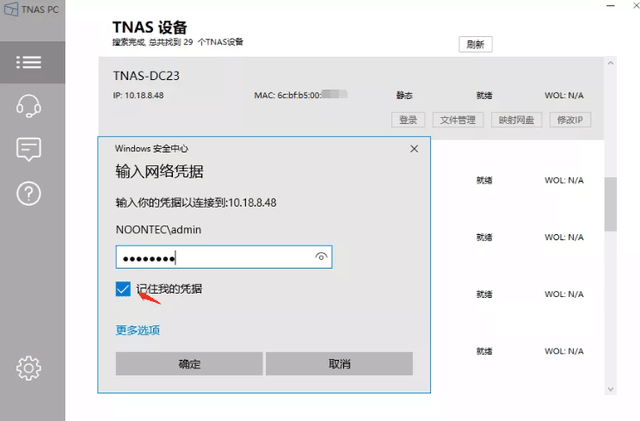Image resolution: width=640 pixels, height=421 pixels.
Task: Click the device list scrollbar thumb
Action: point(611,204)
